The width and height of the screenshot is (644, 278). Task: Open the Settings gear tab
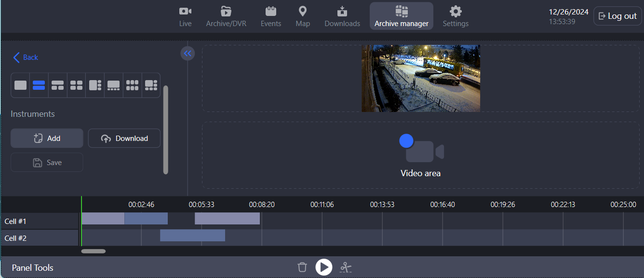[456, 16]
